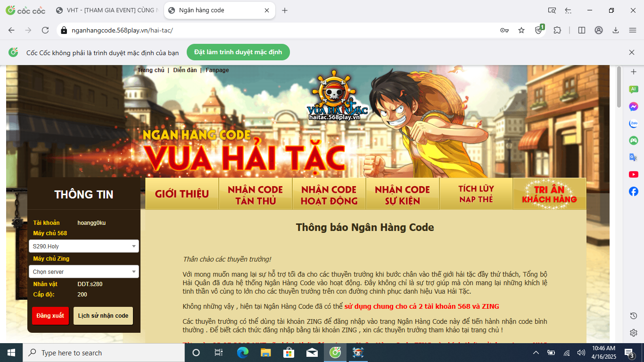Click Đặt làm trình duyệt mặc định button
Screen dimensions: 644x362
238,52
